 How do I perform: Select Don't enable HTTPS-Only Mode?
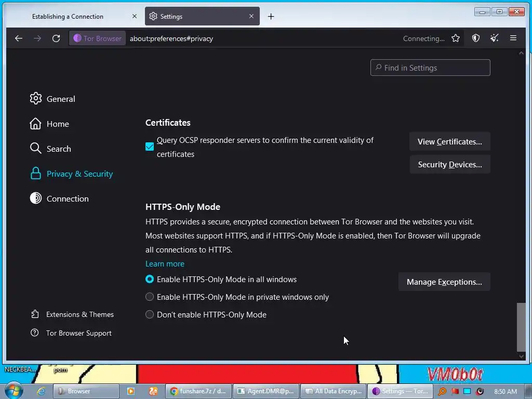click(150, 314)
